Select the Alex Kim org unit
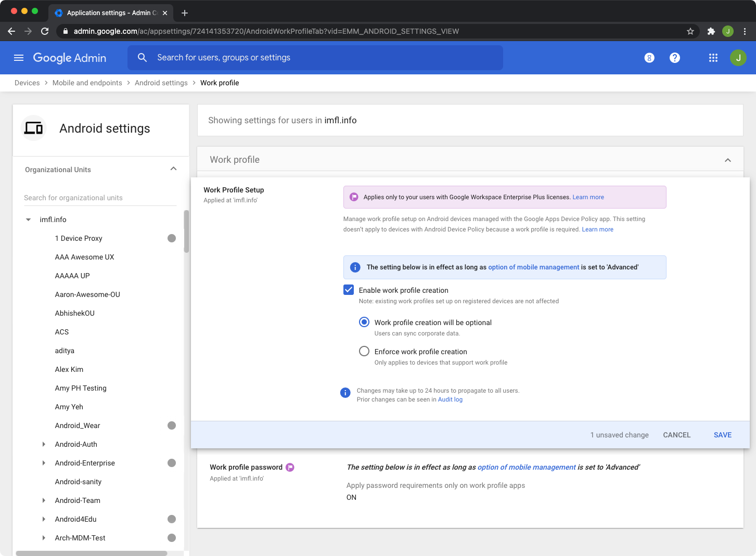Screen dimensions: 756x556 click(69, 369)
